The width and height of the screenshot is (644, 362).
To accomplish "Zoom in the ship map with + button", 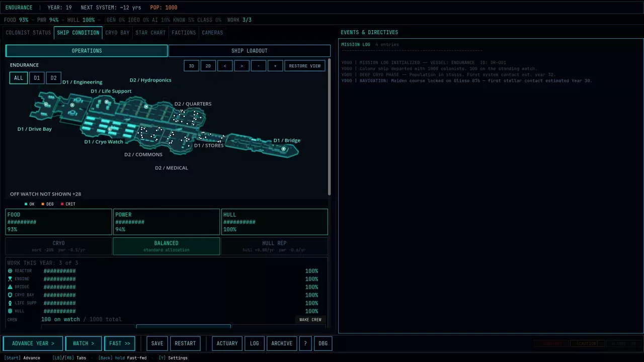I will pos(275,66).
